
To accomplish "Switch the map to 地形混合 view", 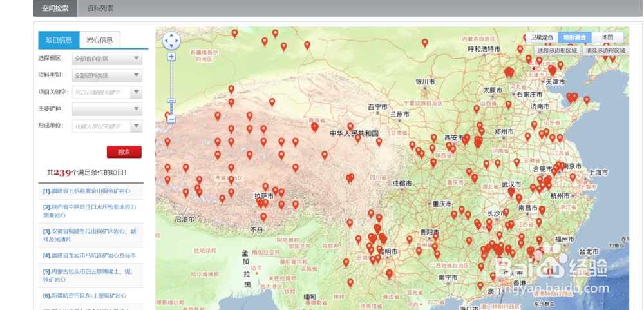I will (574, 37).
